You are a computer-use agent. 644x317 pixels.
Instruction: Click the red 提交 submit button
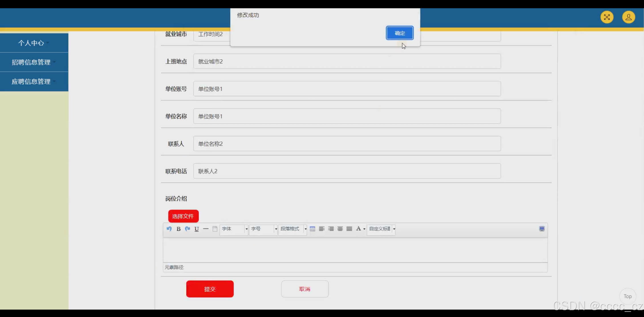tap(210, 289)
